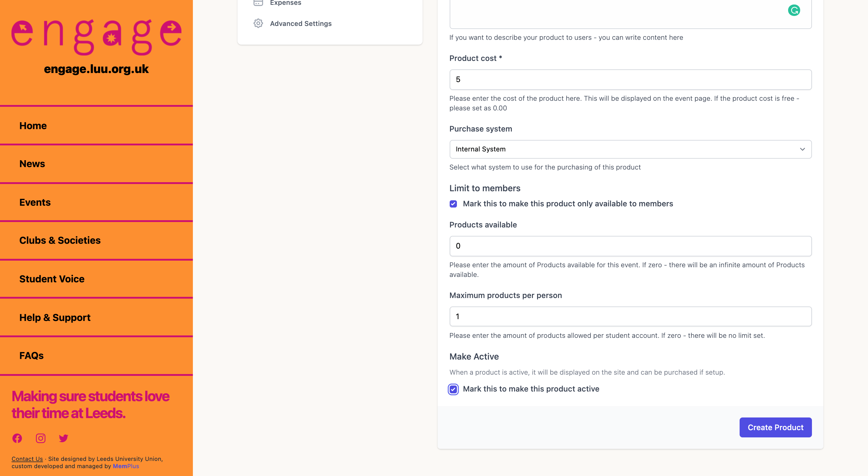
Task: Open the Twitter social icon
Action: (63, 438)
